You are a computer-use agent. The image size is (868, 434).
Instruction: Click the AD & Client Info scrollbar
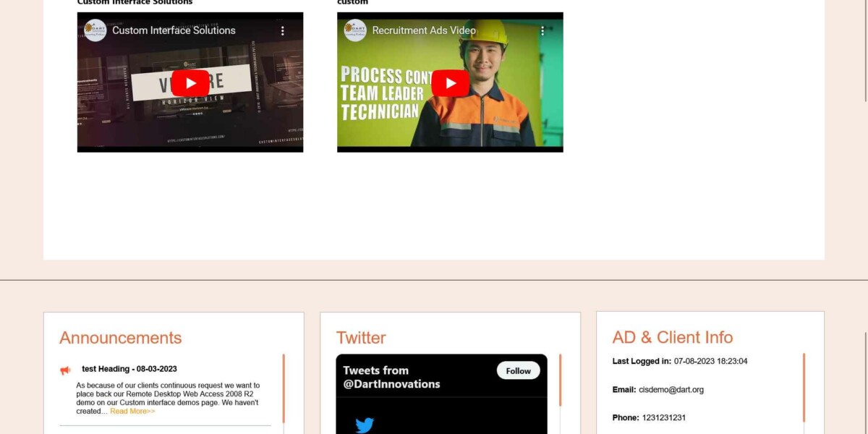point(804,388)
